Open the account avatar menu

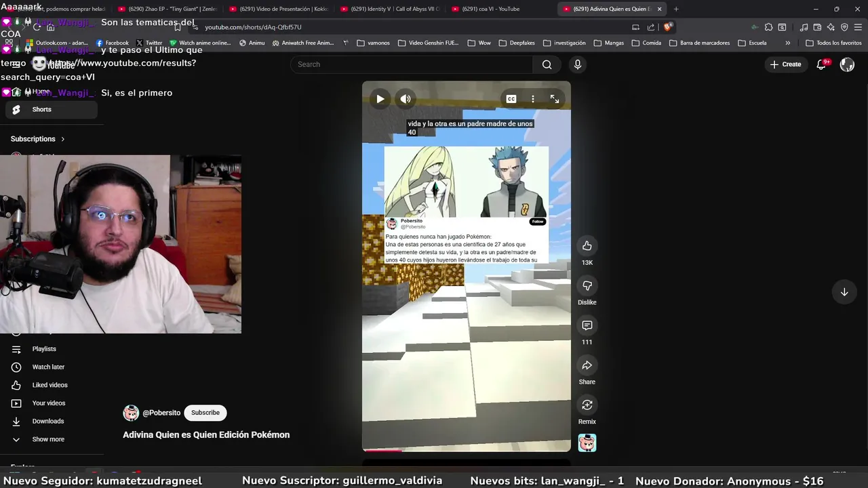click(x=847, y=64)
